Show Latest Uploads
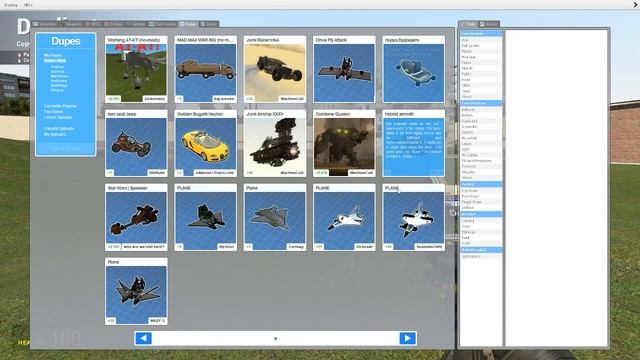 click(58, 117)
